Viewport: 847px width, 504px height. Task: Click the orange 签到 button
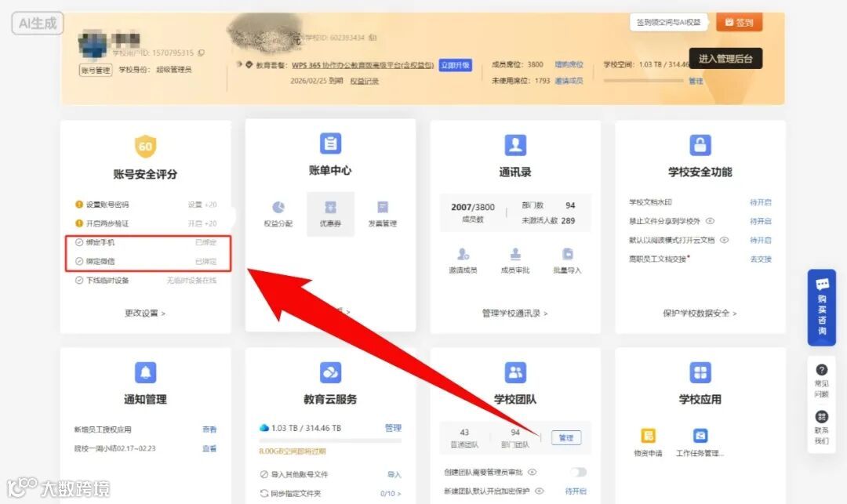(x=739, y=22)
